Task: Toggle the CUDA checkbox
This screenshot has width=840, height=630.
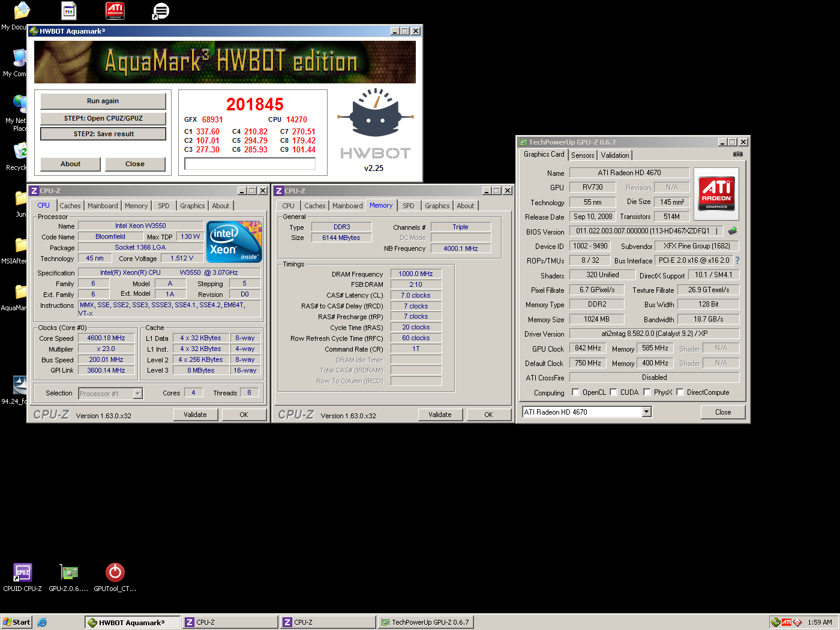Action: click(x=613, y=392)
